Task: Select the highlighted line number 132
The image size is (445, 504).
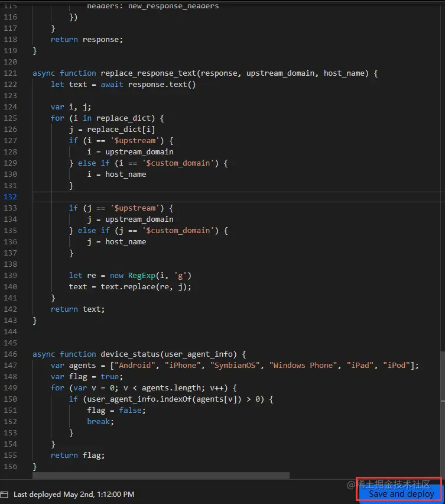Action: [10, 197]
